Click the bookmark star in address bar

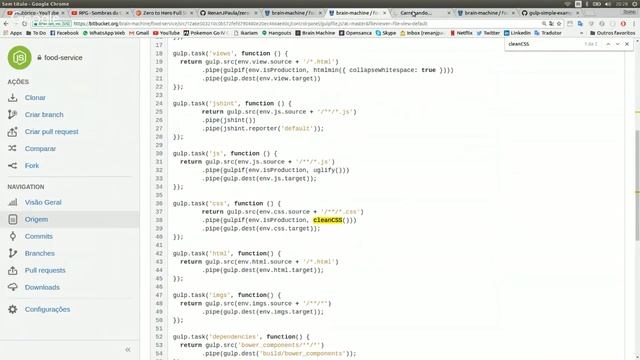tap(559, 24)
